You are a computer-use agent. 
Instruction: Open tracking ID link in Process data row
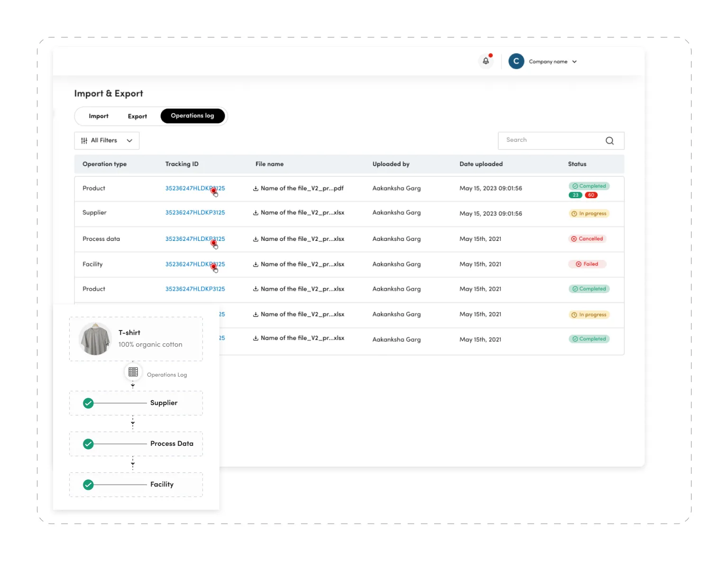tap(195, 239)
